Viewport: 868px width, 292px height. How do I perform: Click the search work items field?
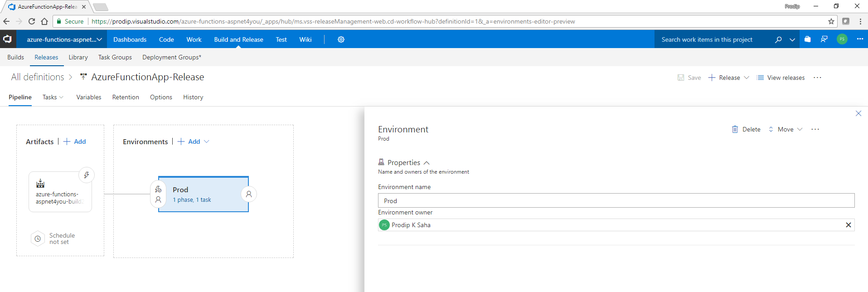click(714, 39)
